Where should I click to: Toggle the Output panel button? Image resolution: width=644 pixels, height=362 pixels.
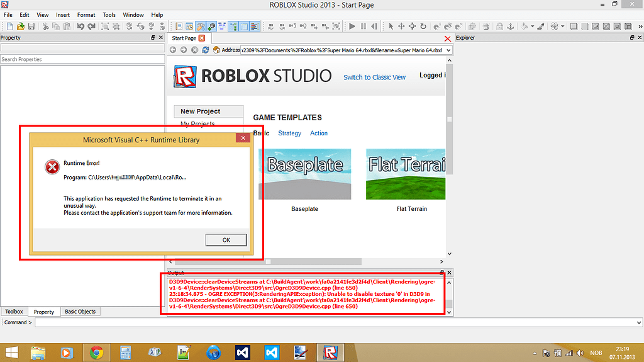tap(255, 26)
